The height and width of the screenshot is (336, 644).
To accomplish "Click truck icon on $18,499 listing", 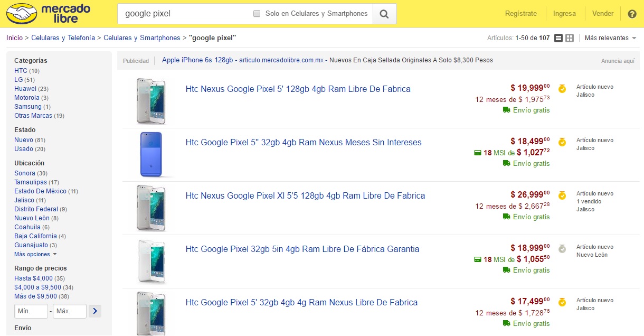I will (x=506, y=163).
